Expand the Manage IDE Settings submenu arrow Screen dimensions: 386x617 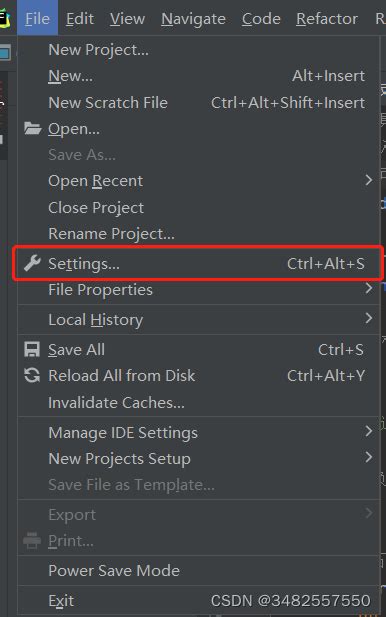click(368, 431)
